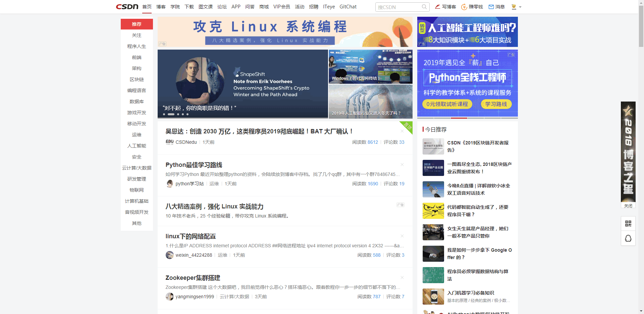This screenshot has height=314, width=644.
Task: Open CSDN《2019区块链开发者报告》 recommendation
Action: [478, 146]
